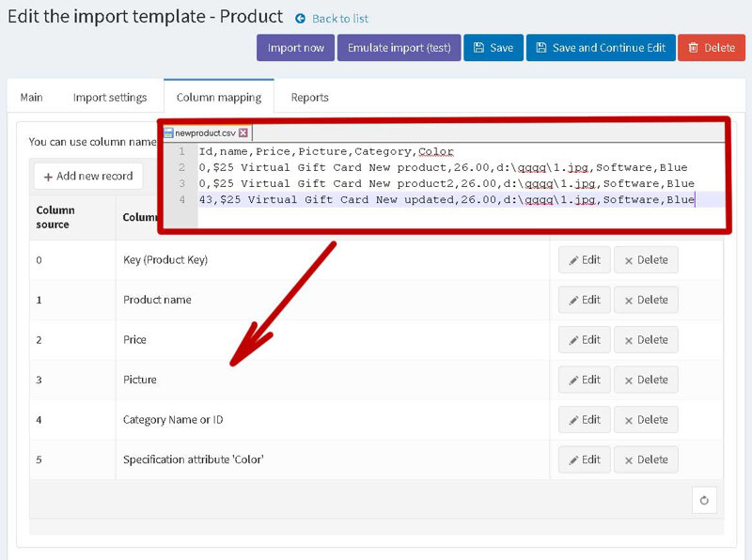This screenshot has height=560, width=752.
Task: Select the newproduct.csv file tab
Action: pos(205,132)
